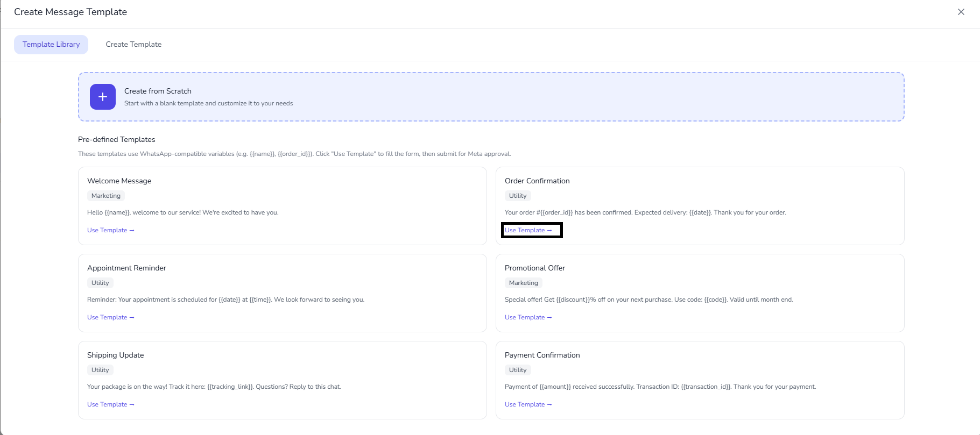Switch to the Template Library tab
The width and height of the screenshot is (980, 435).
51,45
